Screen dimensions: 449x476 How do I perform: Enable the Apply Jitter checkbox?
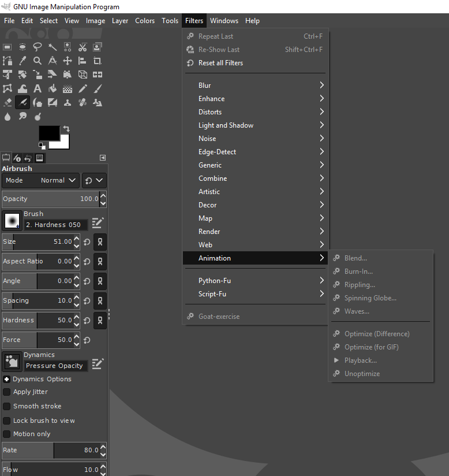coord(7,392)
